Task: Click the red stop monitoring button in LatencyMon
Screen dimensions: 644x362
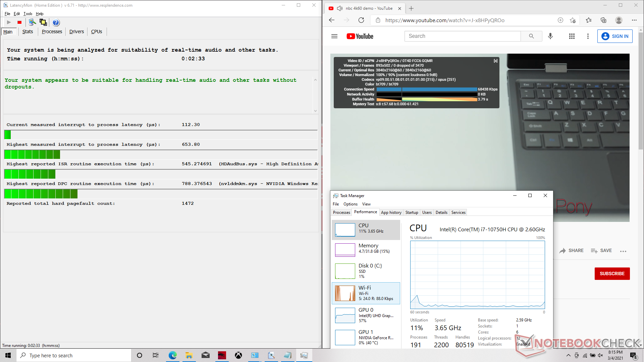Action: [x=19, y=22]
